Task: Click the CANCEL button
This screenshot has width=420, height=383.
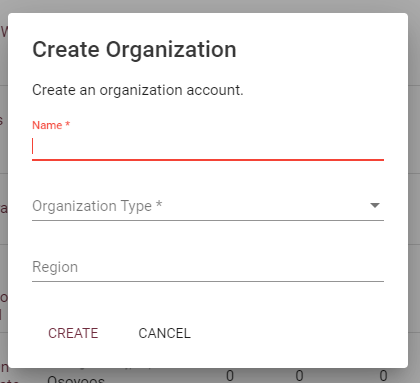Action: coord(165,333)
